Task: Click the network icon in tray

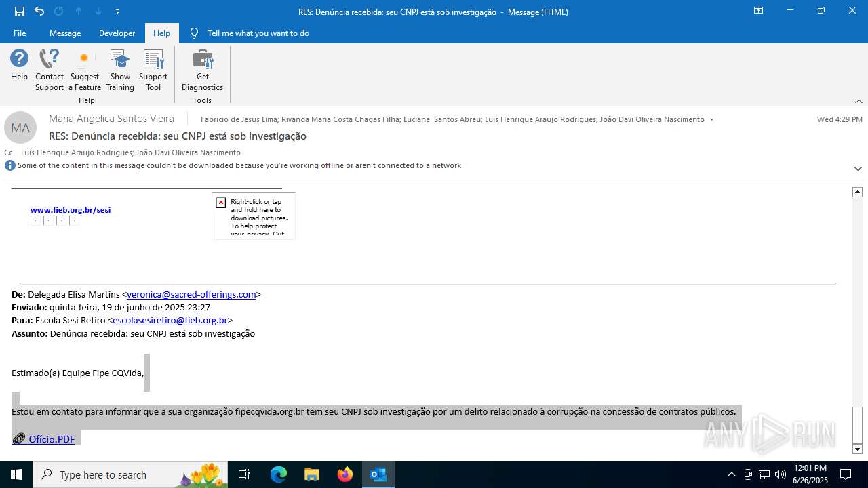Action: click(764, 474)
